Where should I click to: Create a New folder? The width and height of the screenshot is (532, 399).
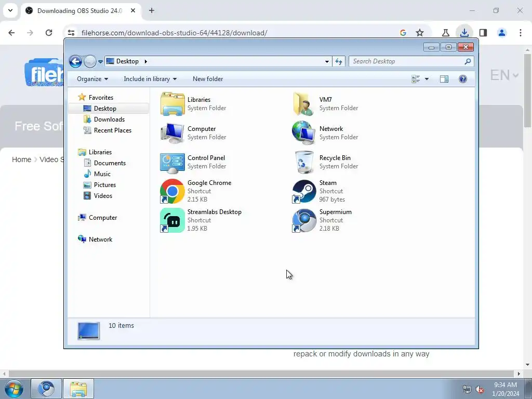(208, 79)
